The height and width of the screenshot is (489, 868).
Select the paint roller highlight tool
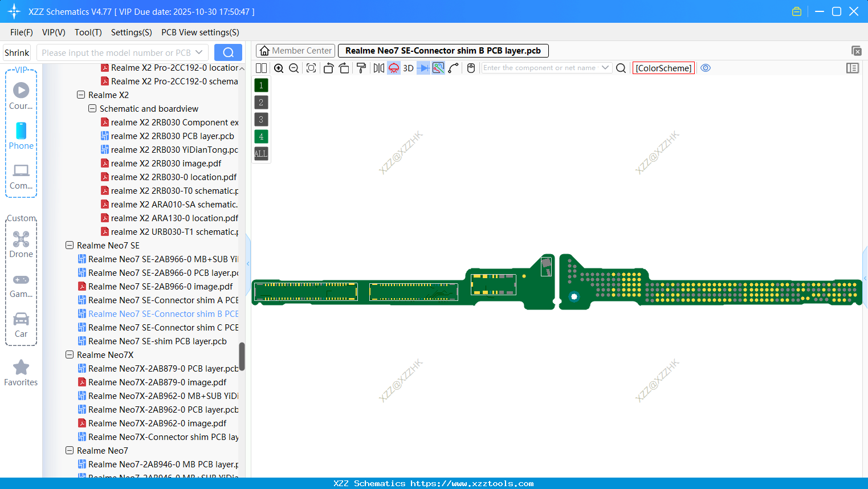[x=361, y=68]
